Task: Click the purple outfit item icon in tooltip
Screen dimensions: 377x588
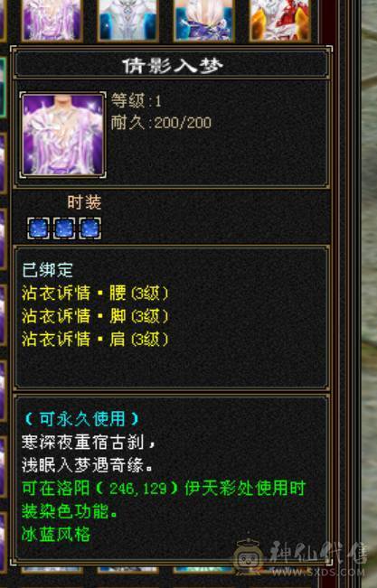Action: [x=62, y=135]
